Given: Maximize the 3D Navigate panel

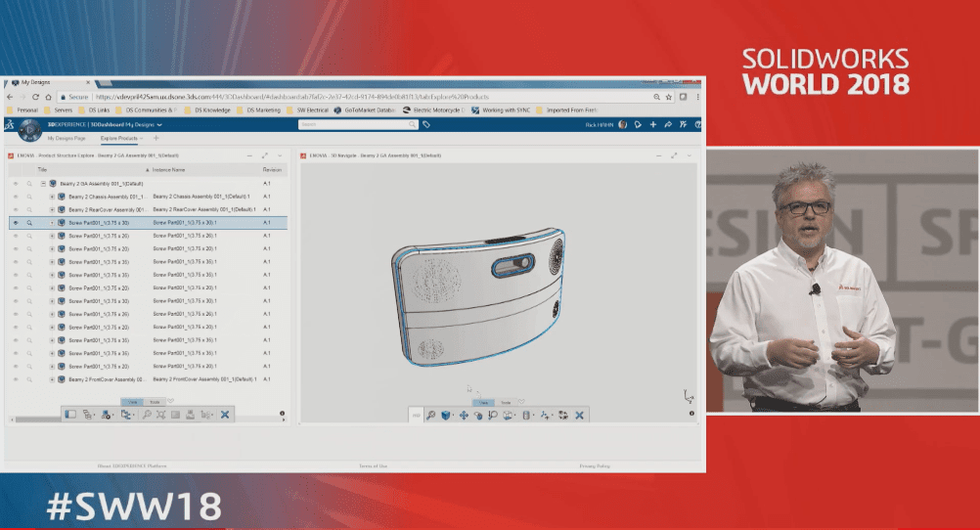Looking at the screenshot, I should coord(674,155).
